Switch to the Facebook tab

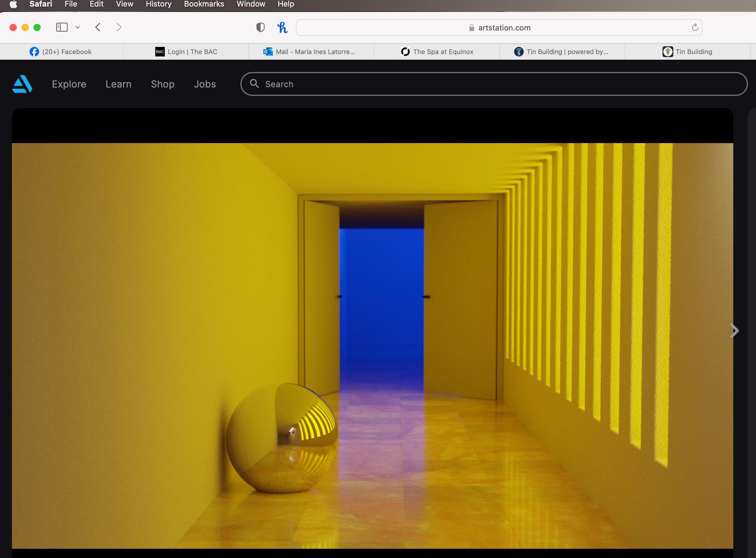tap(61, 52)
